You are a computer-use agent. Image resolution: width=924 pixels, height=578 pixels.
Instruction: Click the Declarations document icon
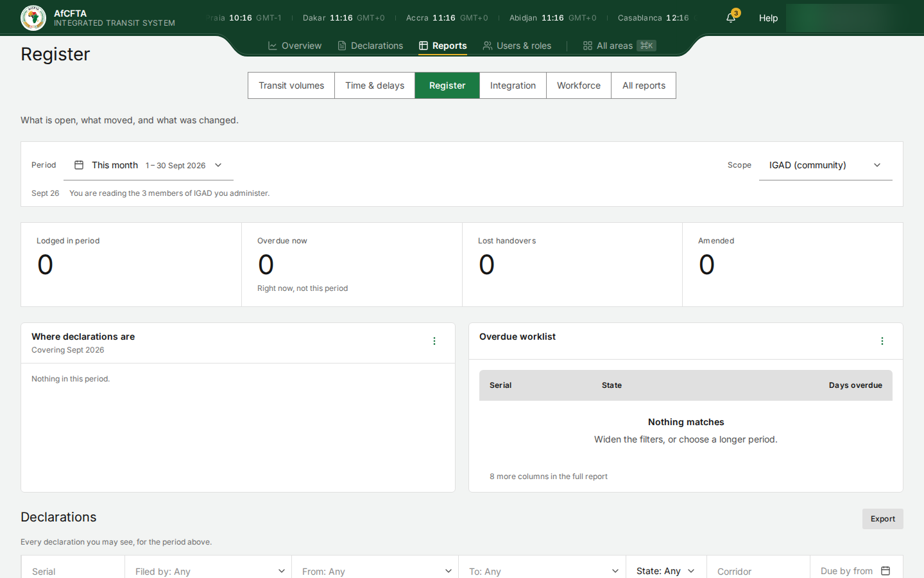click(342, 46)
